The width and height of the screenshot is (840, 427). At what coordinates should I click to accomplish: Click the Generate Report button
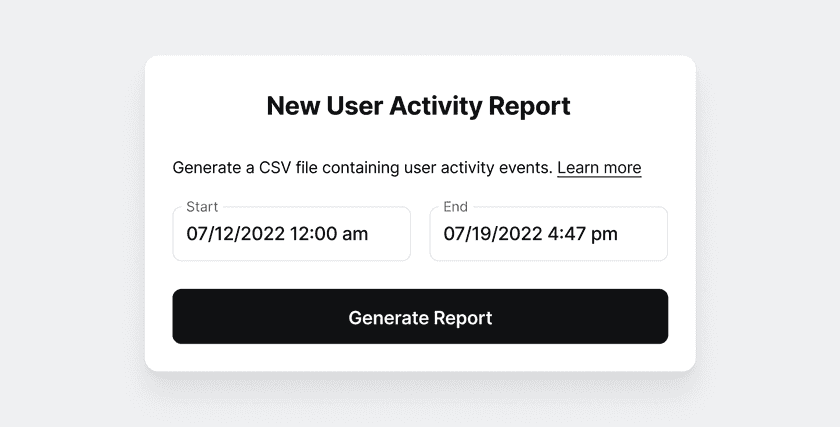click(x=420, y=317)
